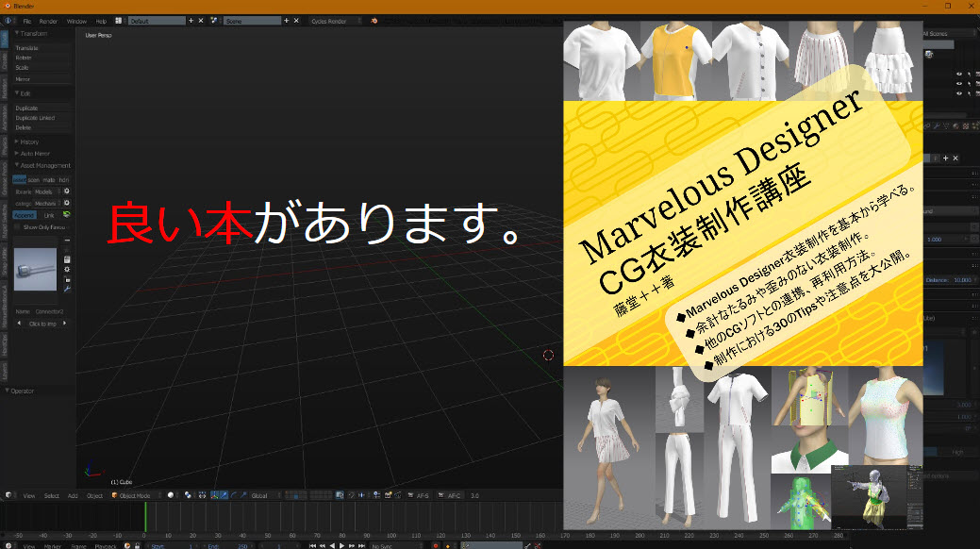
Task: Click the Delete button in Edit panel
Action: pyautogui.click(x=42, y=127)
